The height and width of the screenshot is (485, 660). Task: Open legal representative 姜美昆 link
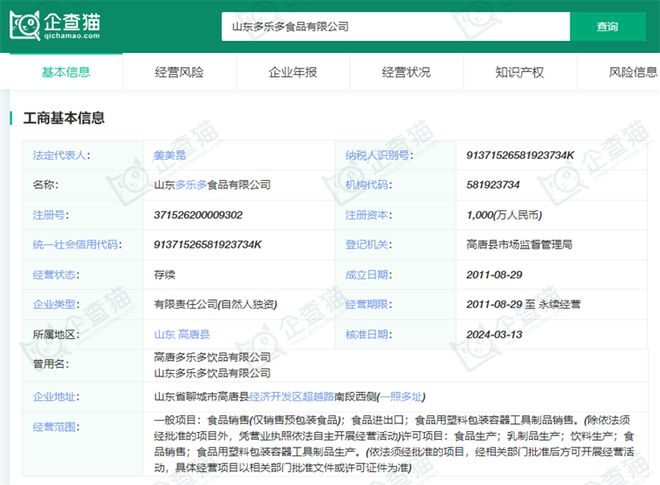(170, 155)
